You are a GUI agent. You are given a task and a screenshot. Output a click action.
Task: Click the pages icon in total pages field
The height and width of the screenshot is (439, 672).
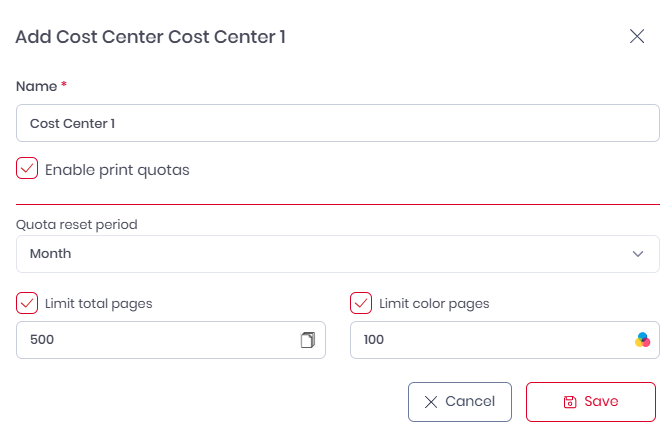click(x=308, y=340)
